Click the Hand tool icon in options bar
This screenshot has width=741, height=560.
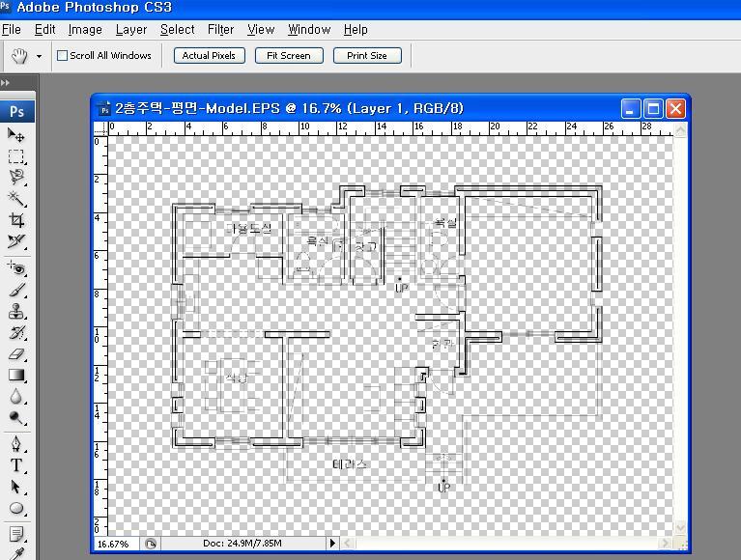pyautogui.click(x=19, y=56)
